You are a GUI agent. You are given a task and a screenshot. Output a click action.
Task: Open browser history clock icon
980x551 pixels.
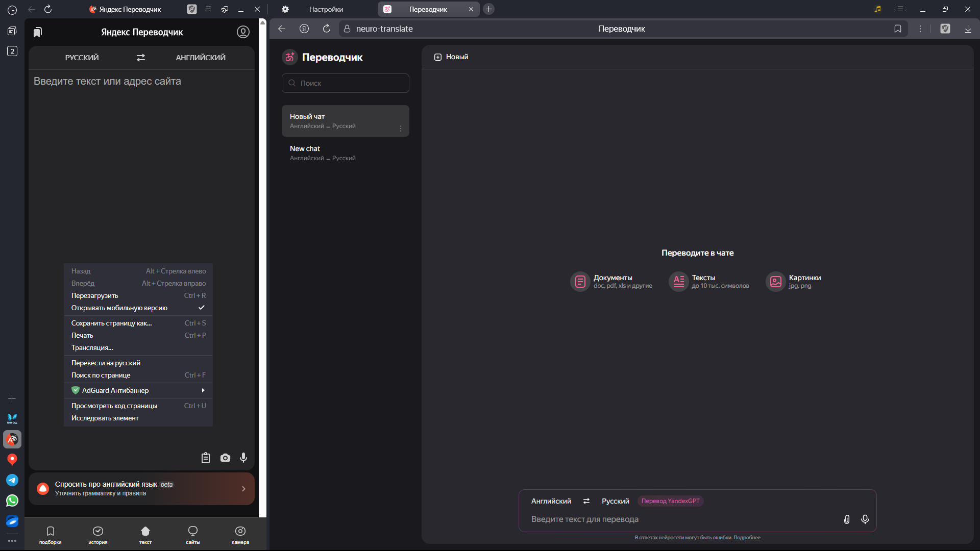(12, 10)
